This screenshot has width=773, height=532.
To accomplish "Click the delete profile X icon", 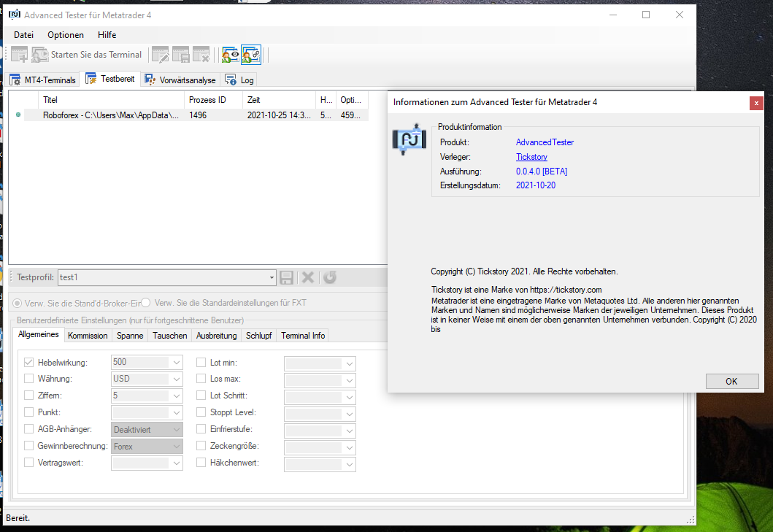I will click(308, 277).
